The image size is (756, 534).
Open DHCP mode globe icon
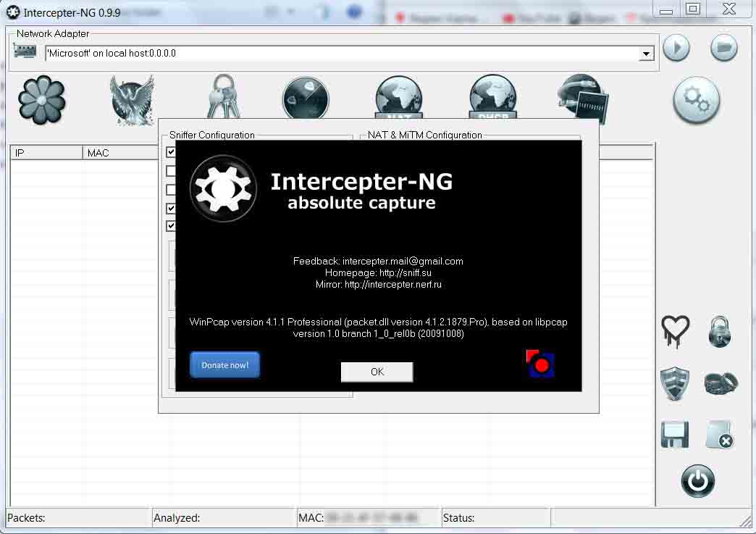492,97
